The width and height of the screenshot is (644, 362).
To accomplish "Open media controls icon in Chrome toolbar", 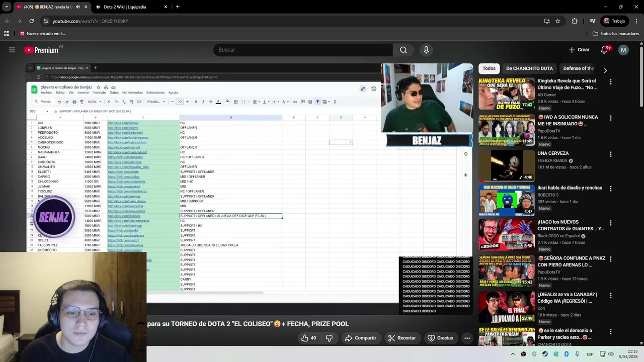I will click(594, 21).
